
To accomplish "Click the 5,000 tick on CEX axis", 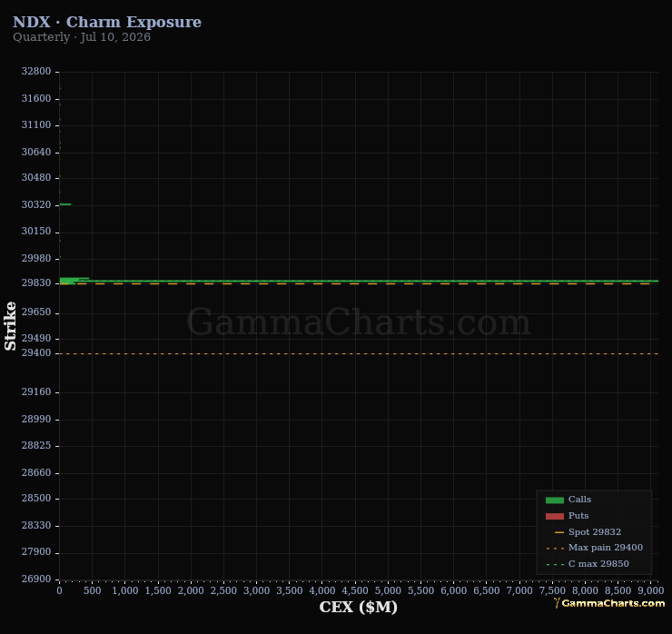I will pyautogui.click(x=388, y=590).
